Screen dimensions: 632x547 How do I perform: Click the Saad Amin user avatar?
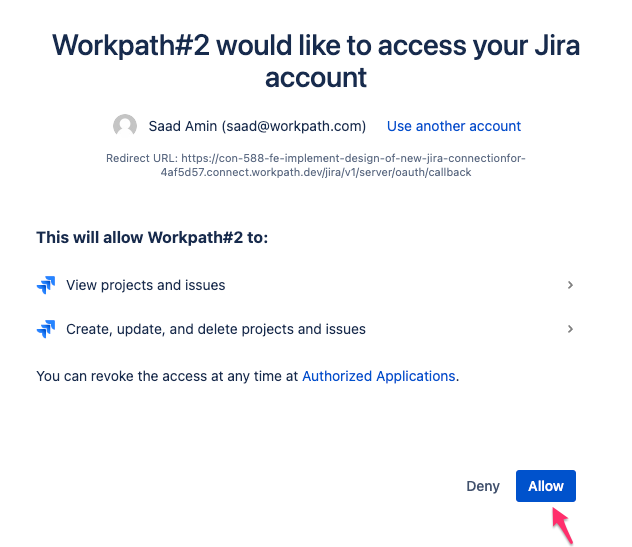(125, 125)
